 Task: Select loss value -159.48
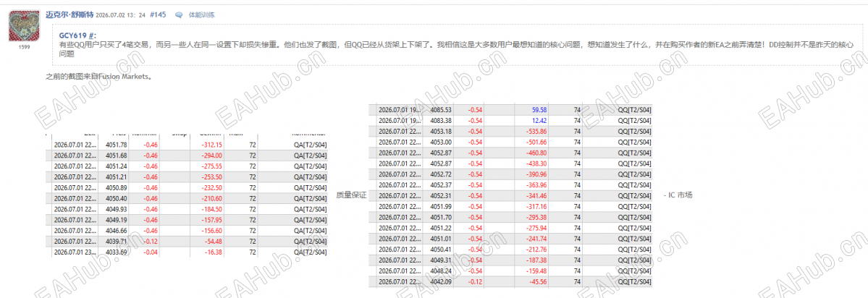pos(535,271)
